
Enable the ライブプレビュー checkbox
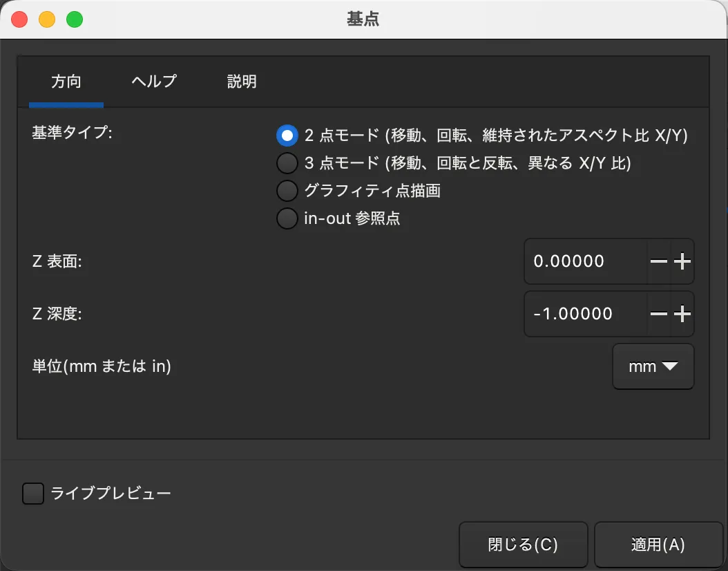point(32,493)
